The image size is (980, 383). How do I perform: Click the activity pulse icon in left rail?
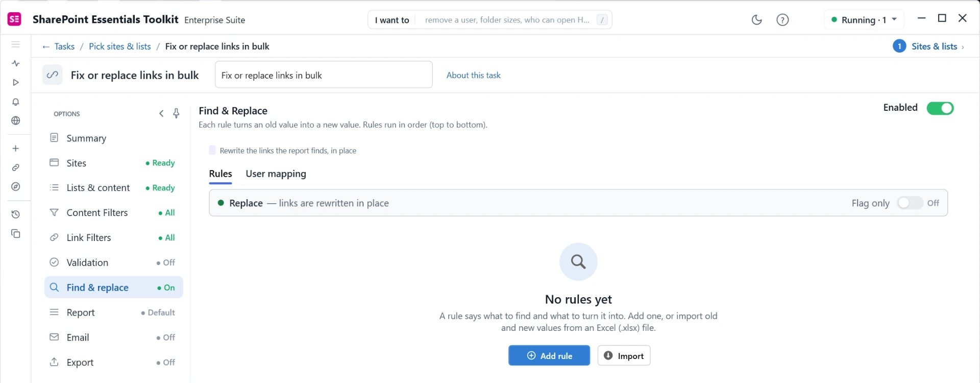[16, 63]
